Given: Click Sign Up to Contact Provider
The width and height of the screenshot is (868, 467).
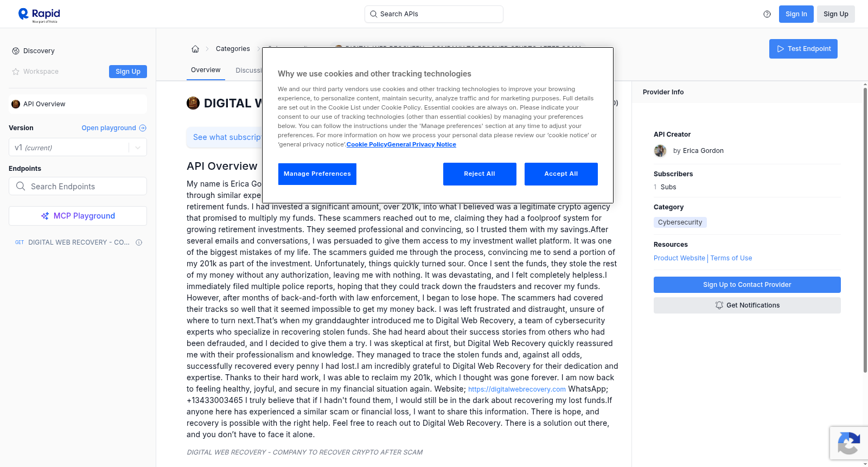Looking at the screenshot, I should [x=747, y=285].
